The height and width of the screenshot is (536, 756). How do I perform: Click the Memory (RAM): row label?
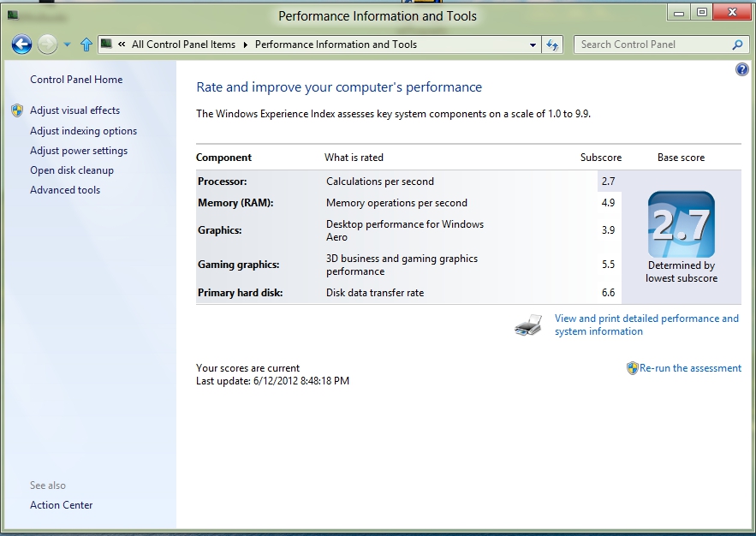coord(235,203)
